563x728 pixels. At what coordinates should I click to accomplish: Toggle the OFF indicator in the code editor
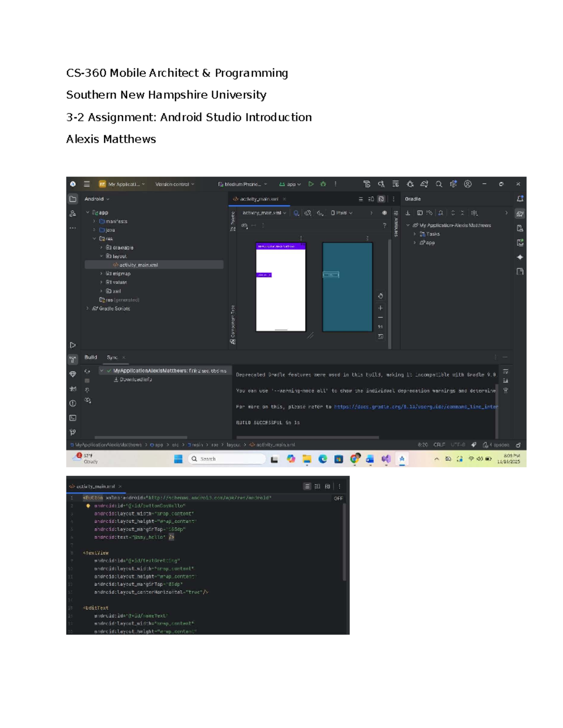338,498
